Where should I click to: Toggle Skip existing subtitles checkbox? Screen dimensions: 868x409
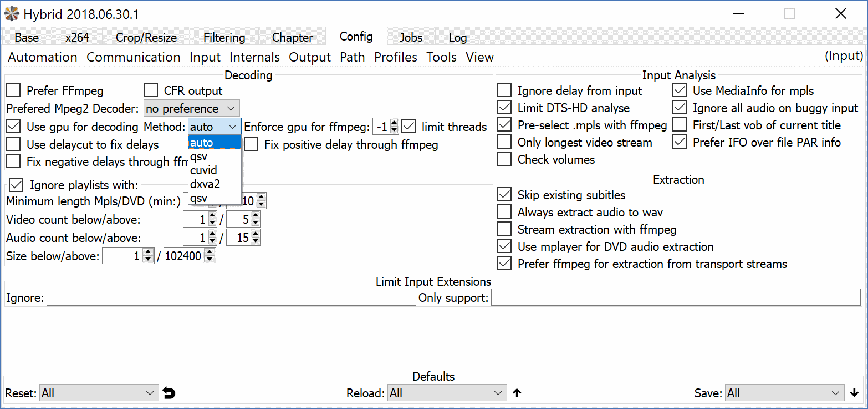(504, 195)
